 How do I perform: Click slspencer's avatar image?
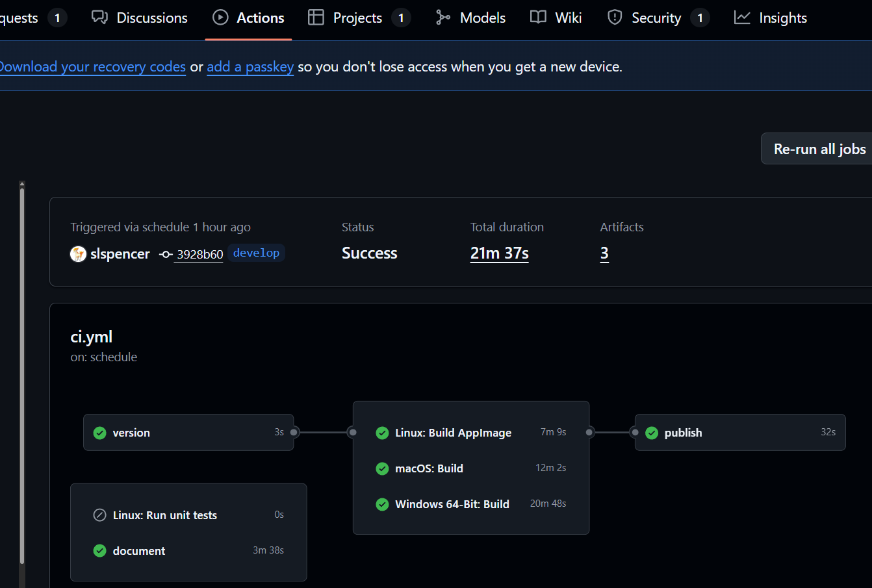(78, 254)
